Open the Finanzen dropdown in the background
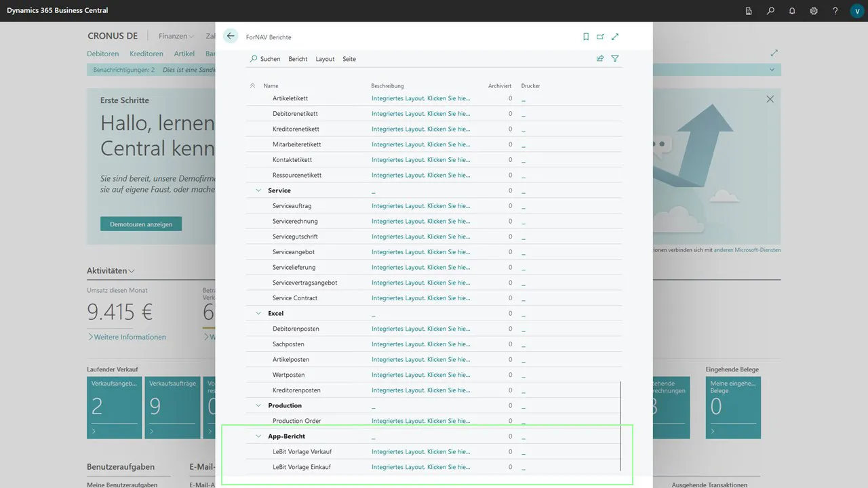Viewport: 868px width, 488px height. click(176, 36)
